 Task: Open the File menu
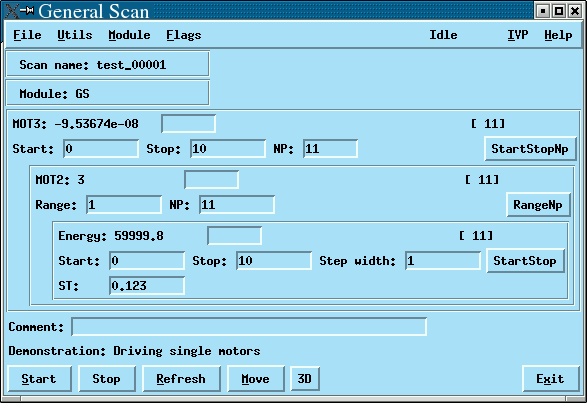(27, 35)
